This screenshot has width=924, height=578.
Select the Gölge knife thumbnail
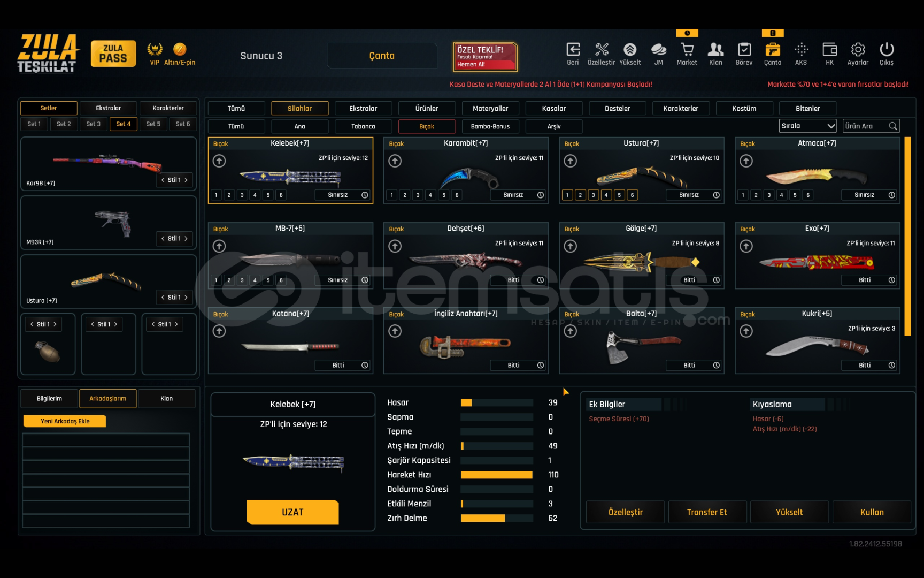click(642, 262)
